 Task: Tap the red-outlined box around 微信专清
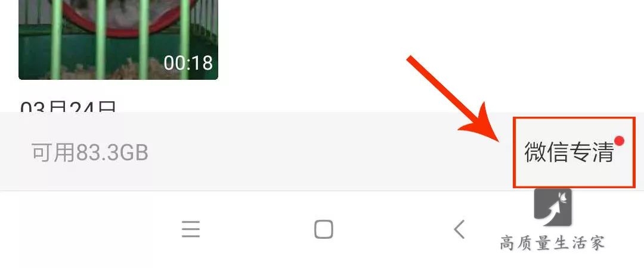(574, 152)
